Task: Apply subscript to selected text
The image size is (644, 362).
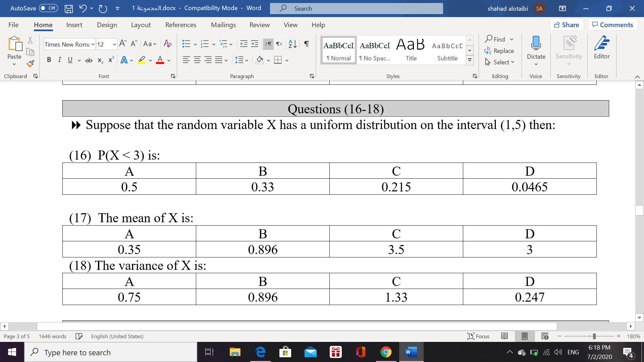Action: tap(100, 60)
